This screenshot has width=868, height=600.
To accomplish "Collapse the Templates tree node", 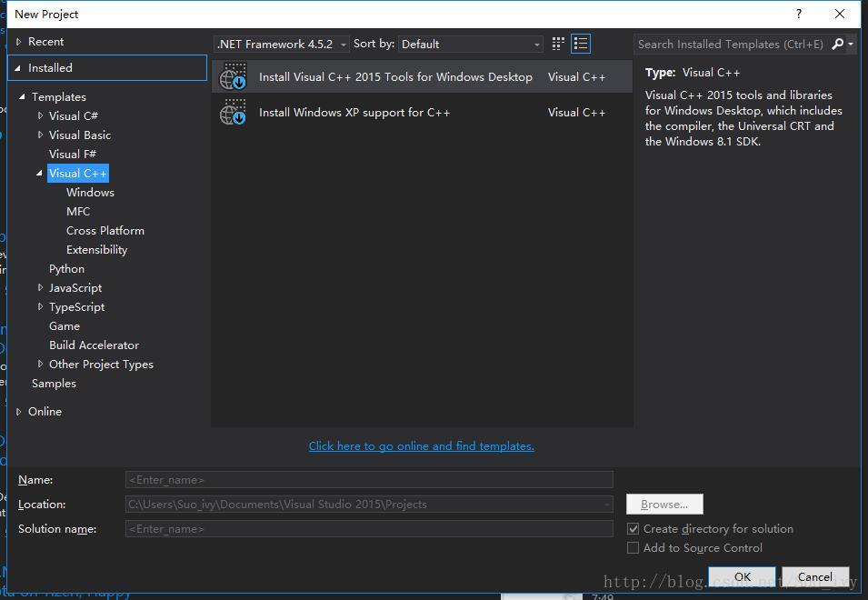I will pyautogui.click(x=22, y=96).
